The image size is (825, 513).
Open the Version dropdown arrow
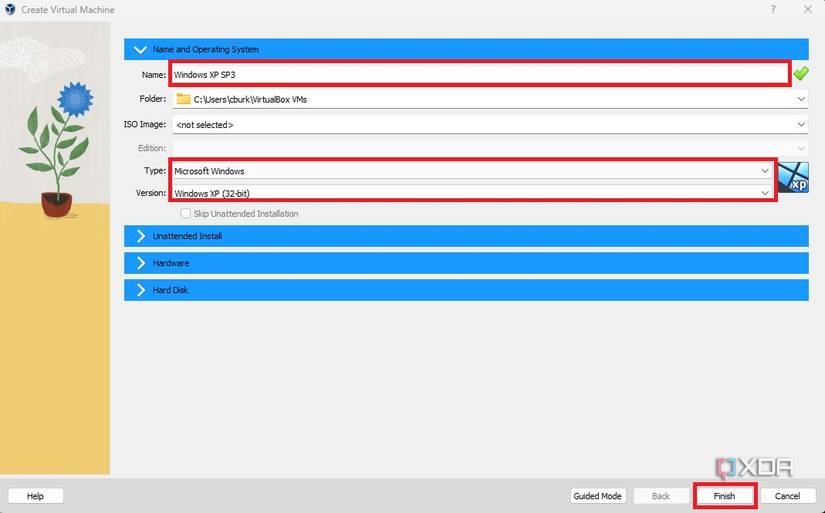764,193
